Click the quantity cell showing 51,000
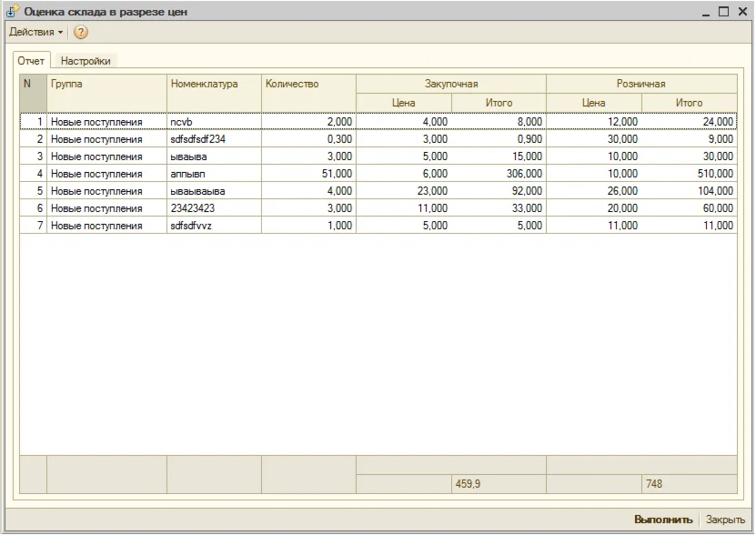Image resolution: width=756 pixels, height=535 pixels. click(307, 174)
